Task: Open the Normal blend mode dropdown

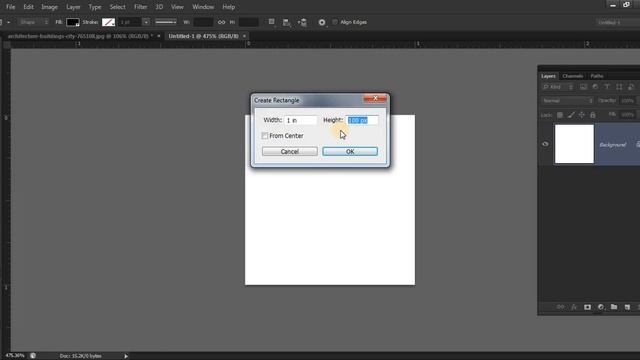Action: [x=567, y=100]
